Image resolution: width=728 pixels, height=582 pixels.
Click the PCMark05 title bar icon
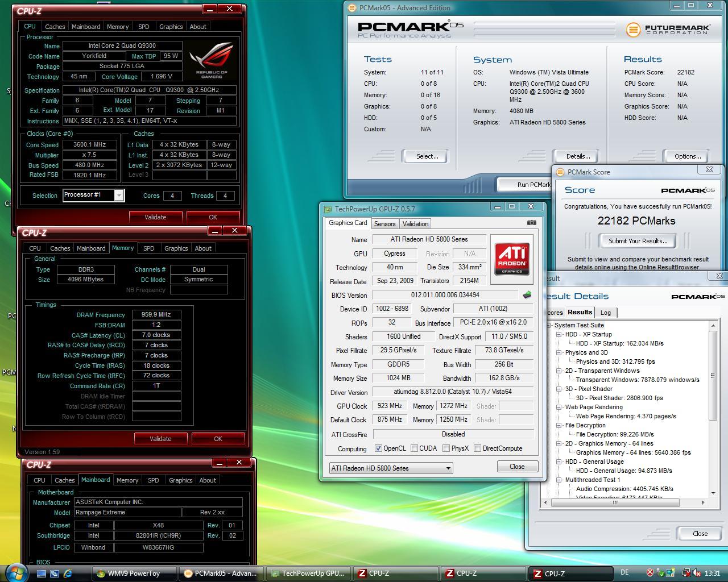click(x=353, y=8)
